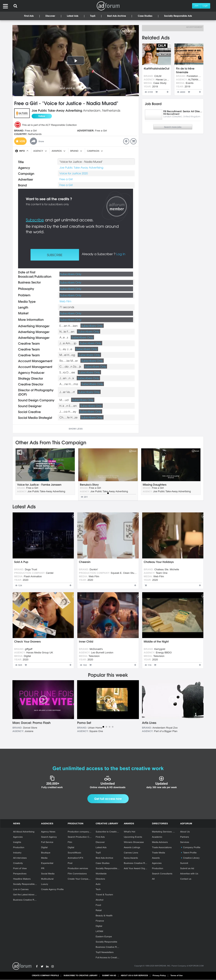Open SUBMIT AN AD in bottom bar
Viewport: 216px width, 980px height.
point(109,975)
